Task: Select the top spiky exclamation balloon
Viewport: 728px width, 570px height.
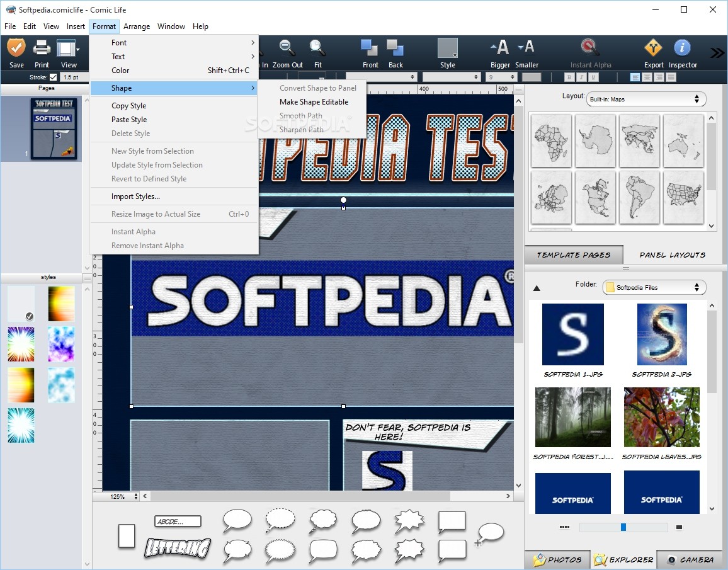Action: tap(409, 522)
